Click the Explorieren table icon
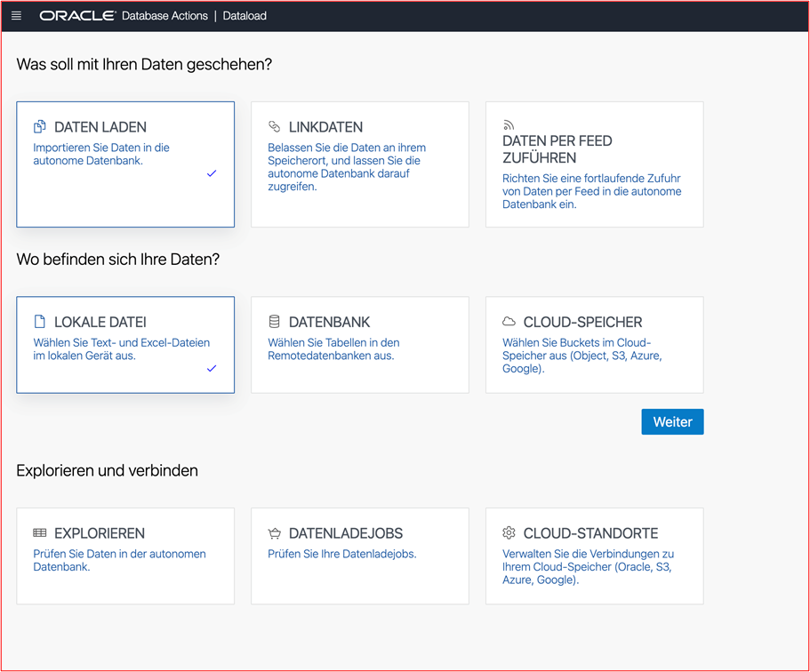This screenshot has height=672, width=810. (40, 532)
